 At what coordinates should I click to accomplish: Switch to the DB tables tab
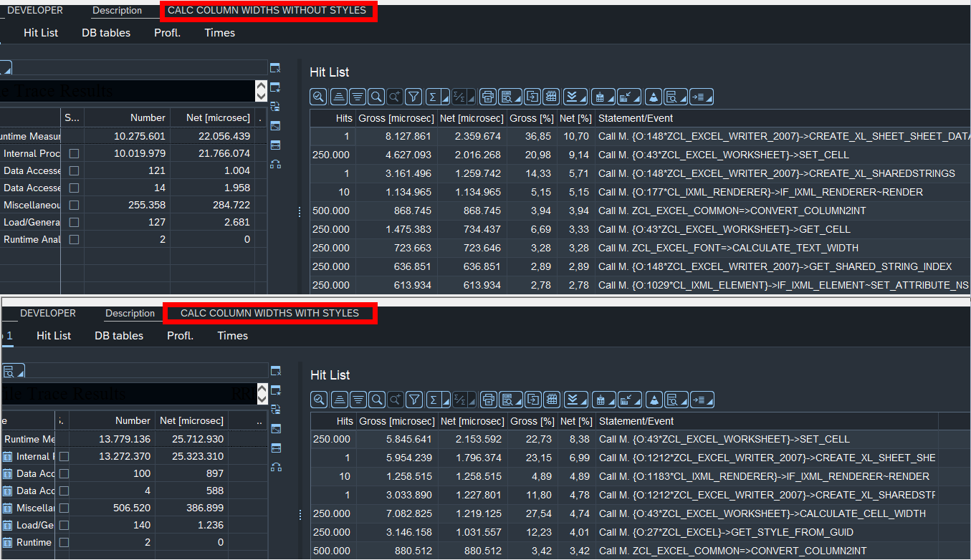(x=106, y=33)
